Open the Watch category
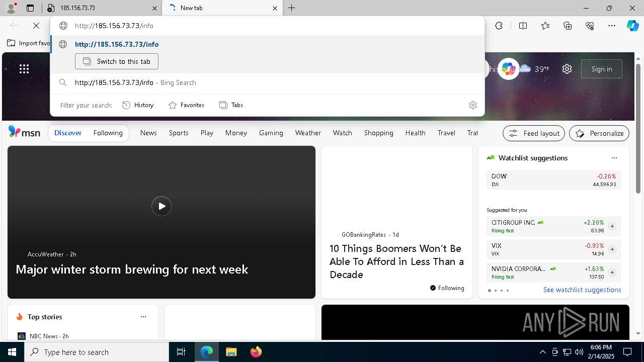The image size is (644, 362). 343,133
